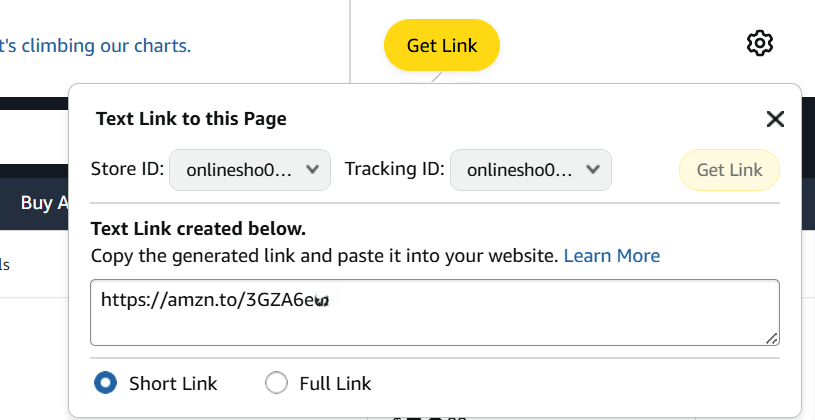
Task: Click the Full Link label text
Action: 335,384
